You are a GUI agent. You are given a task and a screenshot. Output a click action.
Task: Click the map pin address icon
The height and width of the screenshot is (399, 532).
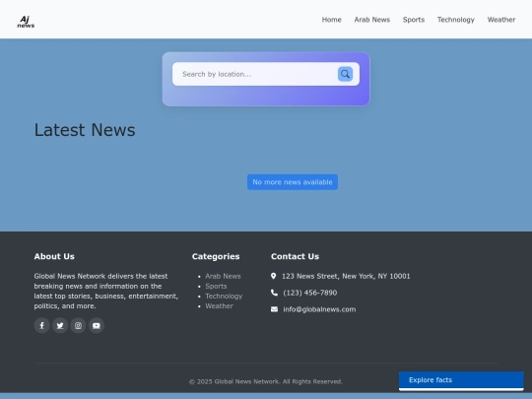(274, 276)
